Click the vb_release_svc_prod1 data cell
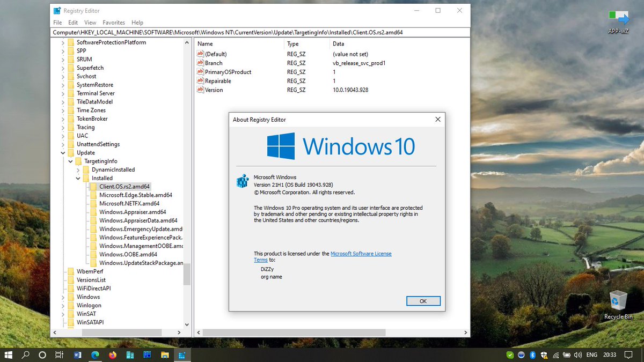 [359, 63]
